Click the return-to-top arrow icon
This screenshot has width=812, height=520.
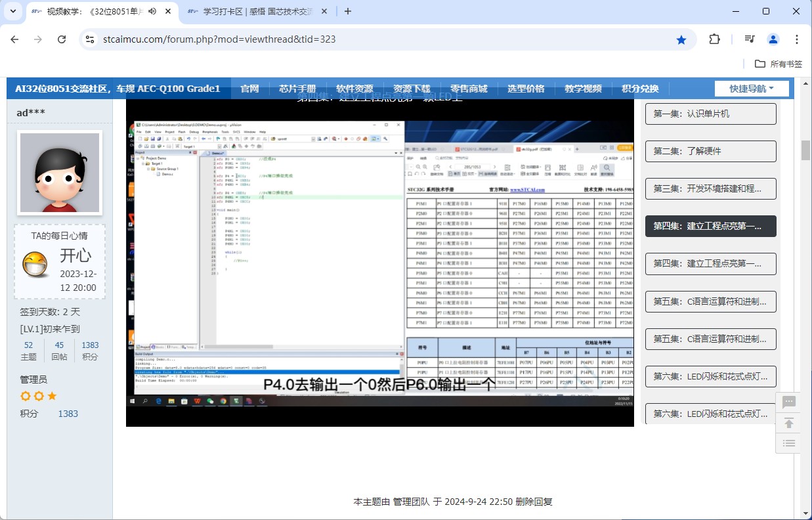[x=790, y=423]
